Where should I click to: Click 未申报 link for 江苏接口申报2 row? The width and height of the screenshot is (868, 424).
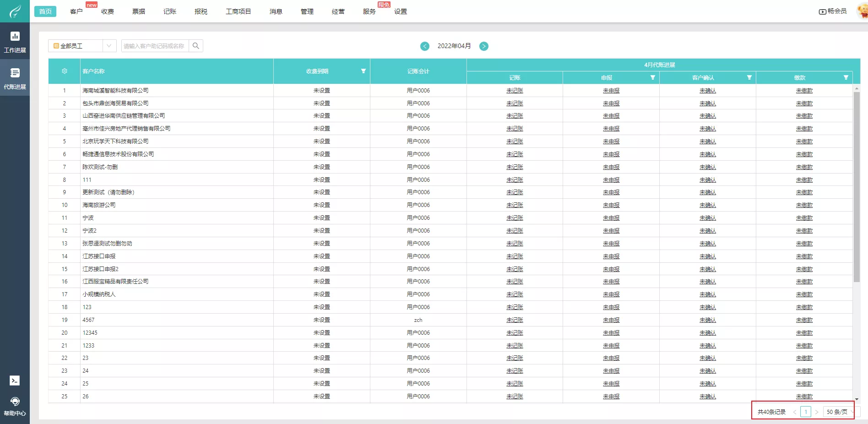[611, 269]
